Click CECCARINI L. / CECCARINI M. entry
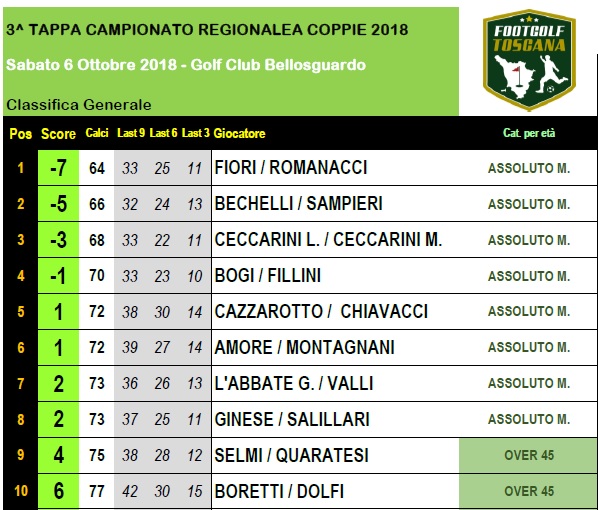598x510 pixels. pyautogui.click(x=328, y=240)
